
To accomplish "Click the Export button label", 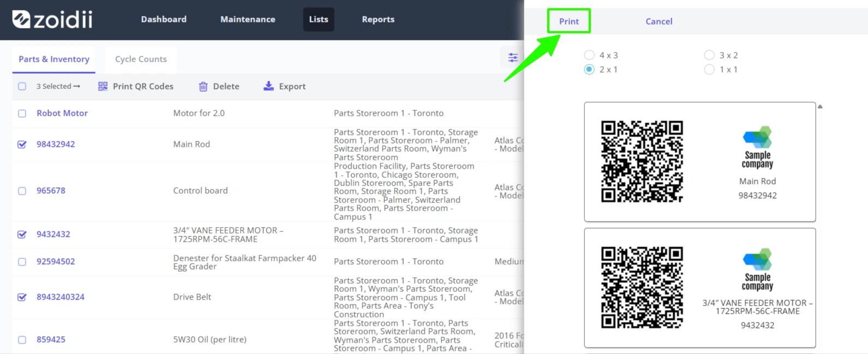I will point(292,86).
